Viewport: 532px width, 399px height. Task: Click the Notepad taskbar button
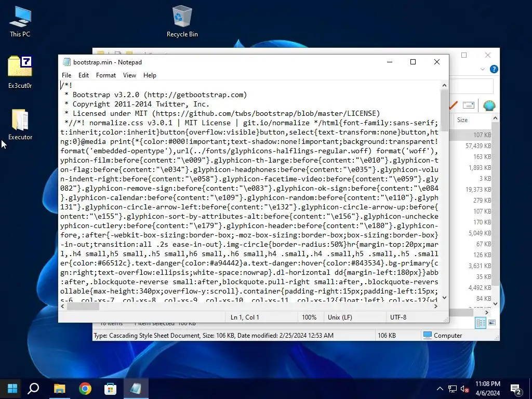tap(136, 389)
